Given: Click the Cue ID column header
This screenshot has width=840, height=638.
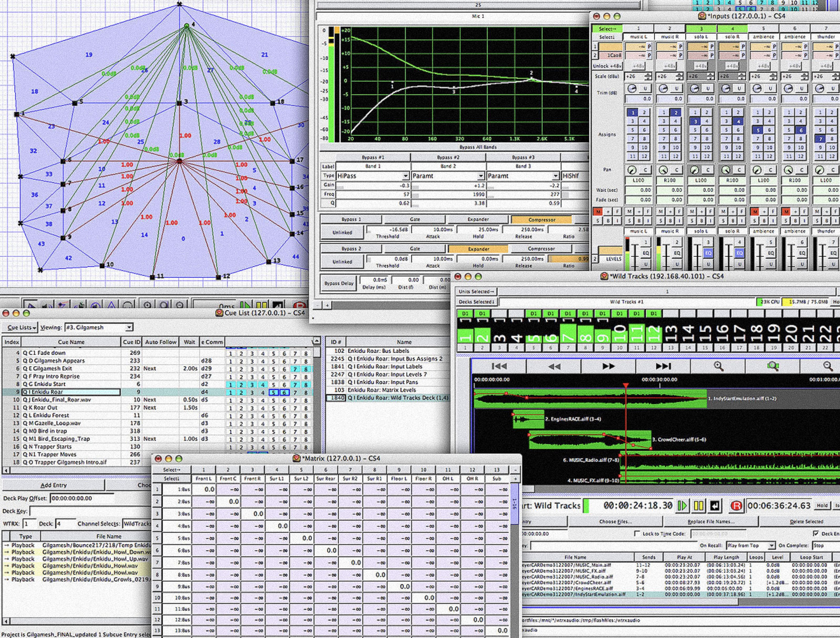Looking at the screenshot, I should pos(132,342).
